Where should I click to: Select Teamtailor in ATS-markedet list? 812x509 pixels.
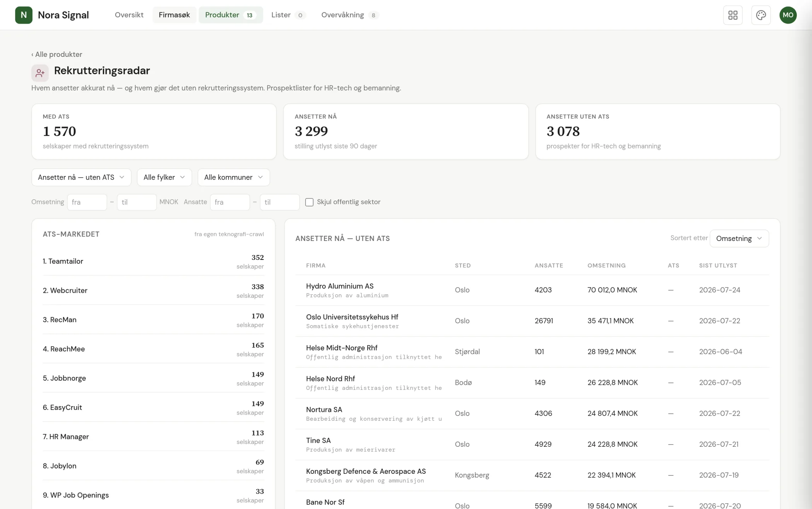click(x=154, y=261)
